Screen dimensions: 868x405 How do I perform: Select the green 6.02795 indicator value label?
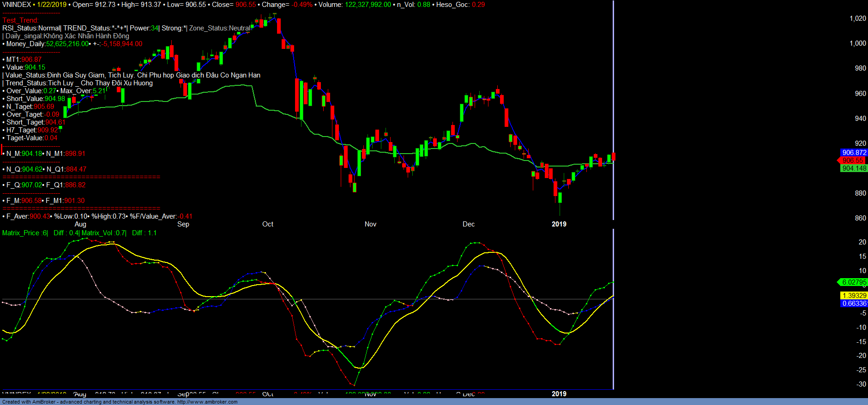click(x=854, y=282)
